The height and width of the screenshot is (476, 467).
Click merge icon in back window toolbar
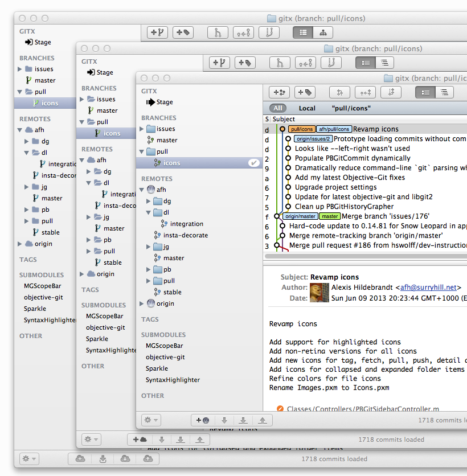click(218, 32)
